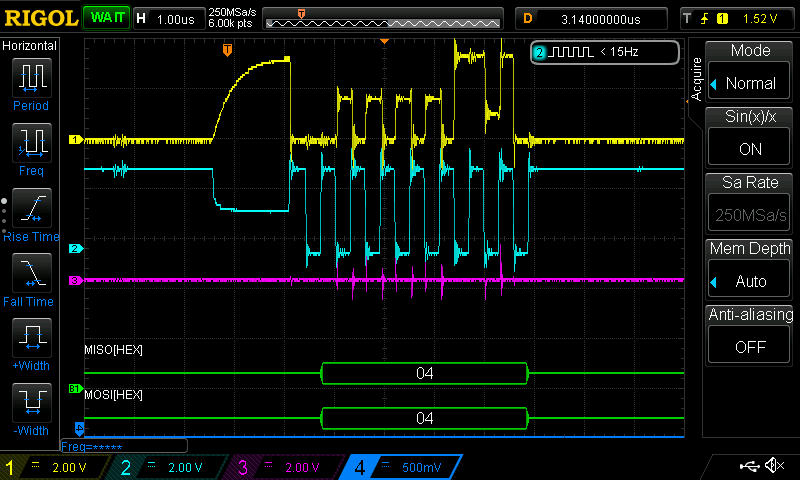Click the MOSI[HEX] decode label
This screenshot has width=800, height=480.
click(x=113, y=395)
